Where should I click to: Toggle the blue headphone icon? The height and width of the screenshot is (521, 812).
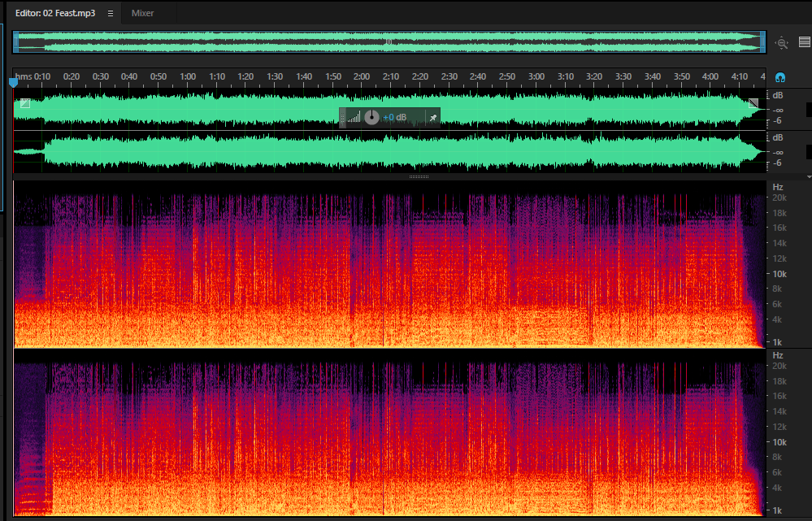pyautogui.click(x=780, y=78)
